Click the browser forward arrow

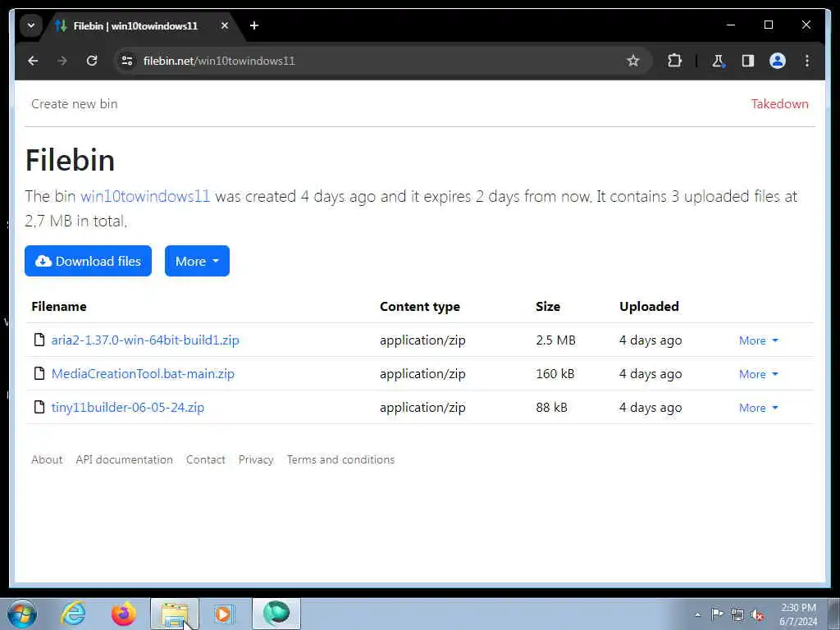[62, 61]
